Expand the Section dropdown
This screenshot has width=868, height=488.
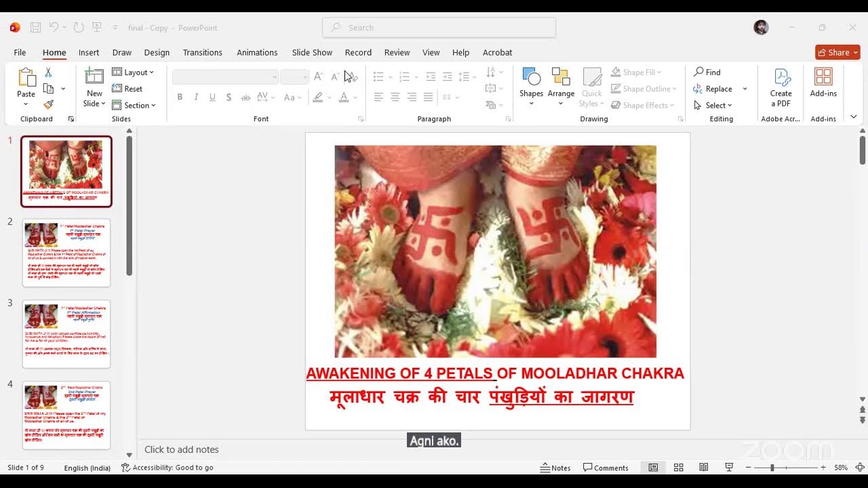(134, 105)
